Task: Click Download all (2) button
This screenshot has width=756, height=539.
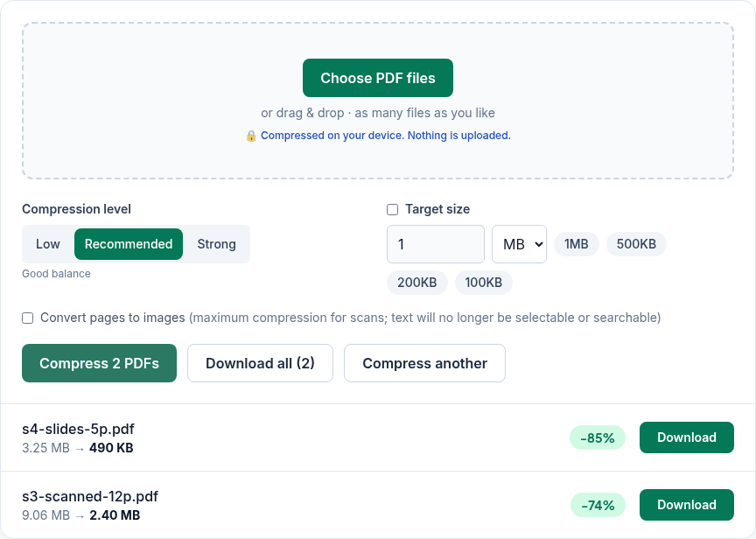Action: coord(260,363)
